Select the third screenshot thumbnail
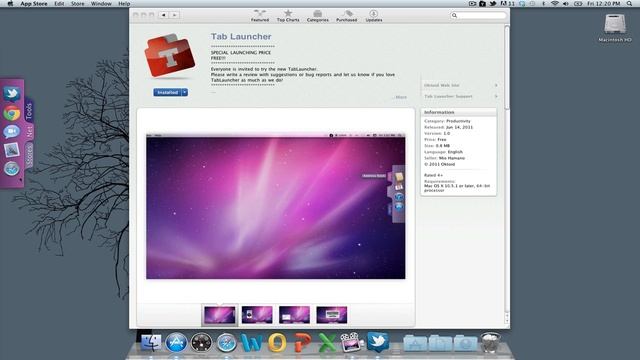640x360 pixels. (294, 315)
